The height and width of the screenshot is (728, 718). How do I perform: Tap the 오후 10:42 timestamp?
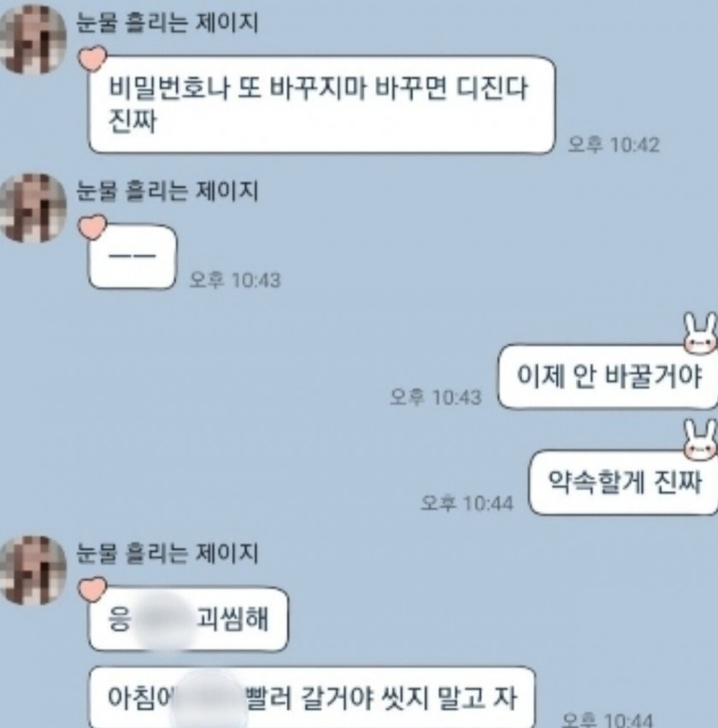coord(614,144)
